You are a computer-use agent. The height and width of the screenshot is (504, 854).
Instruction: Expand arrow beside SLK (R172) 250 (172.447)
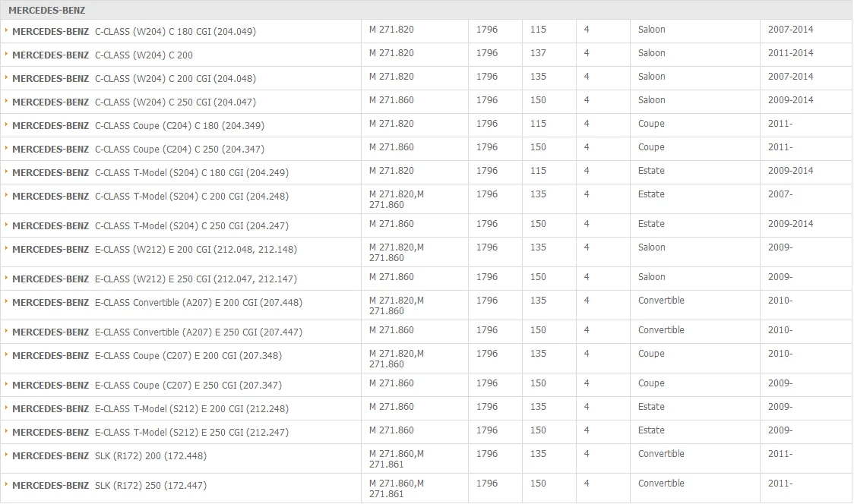coord(6,484)
